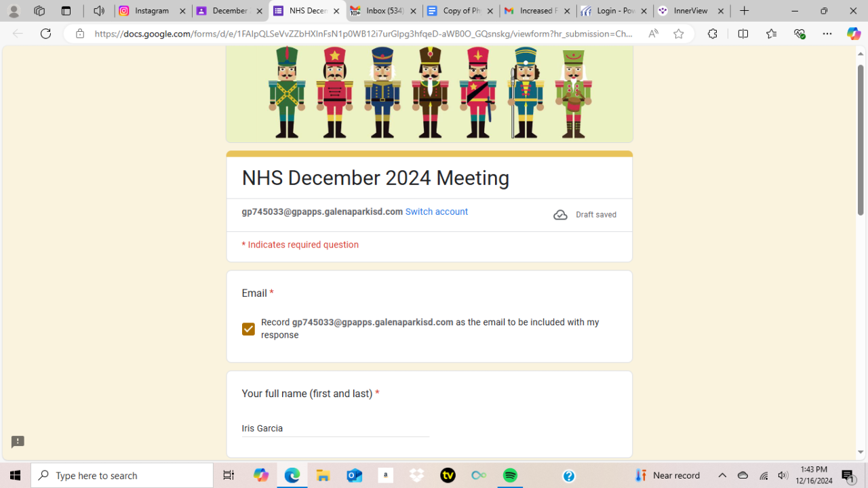Click the Read aloud icon

click(x=653, y=34)
